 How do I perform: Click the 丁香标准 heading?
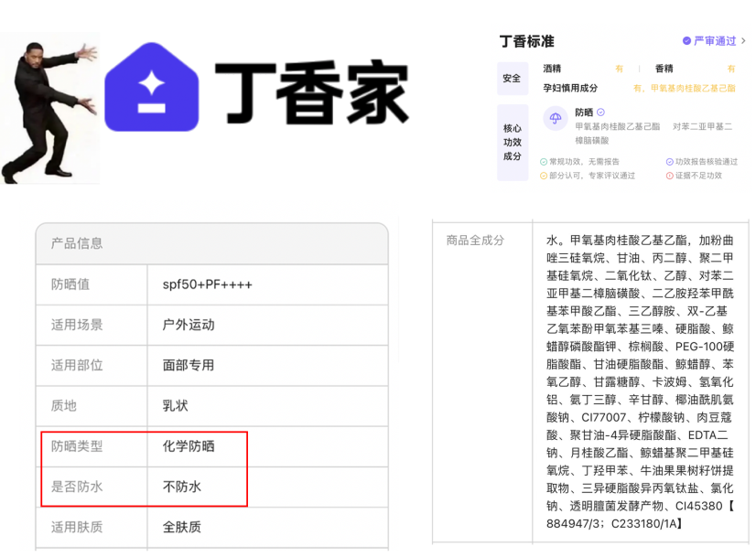527,41
